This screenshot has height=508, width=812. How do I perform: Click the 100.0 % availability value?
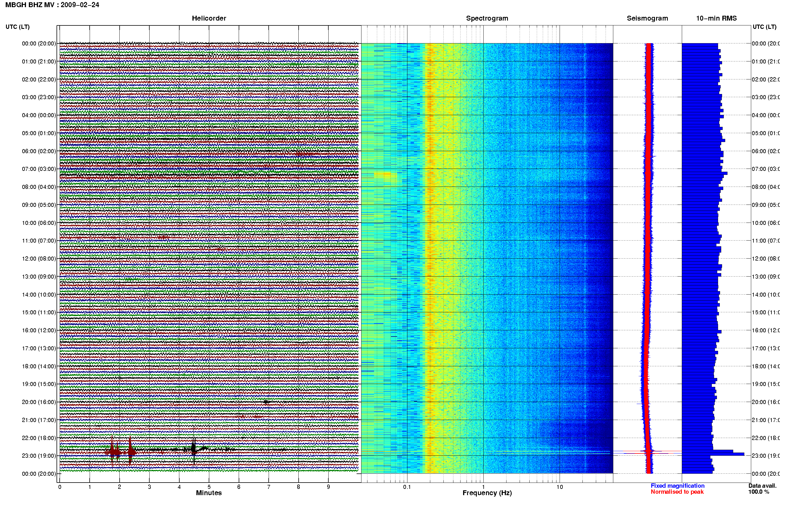click(x=758, y=492)
